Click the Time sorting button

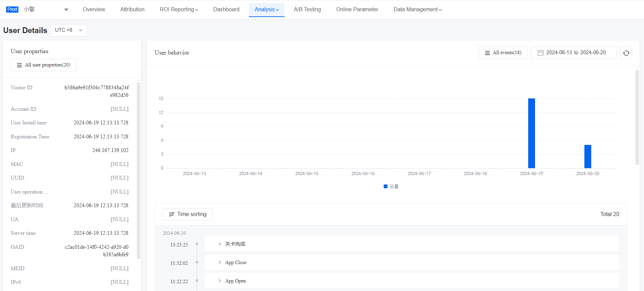pyautogui.click(x=188, y=214)
